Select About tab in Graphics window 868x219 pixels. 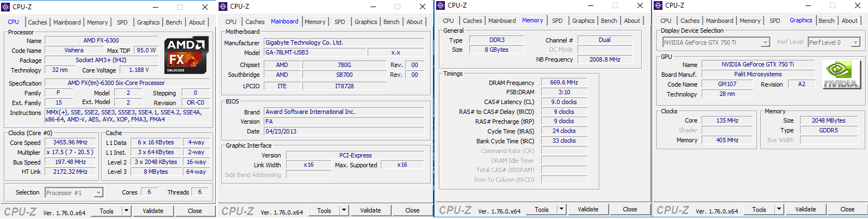point(850,21)
